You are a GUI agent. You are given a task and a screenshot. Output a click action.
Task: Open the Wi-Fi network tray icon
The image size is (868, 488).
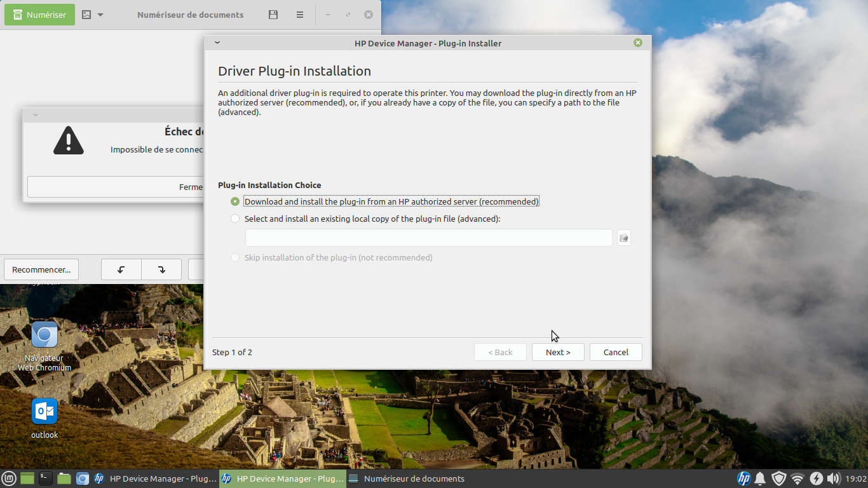797,478
